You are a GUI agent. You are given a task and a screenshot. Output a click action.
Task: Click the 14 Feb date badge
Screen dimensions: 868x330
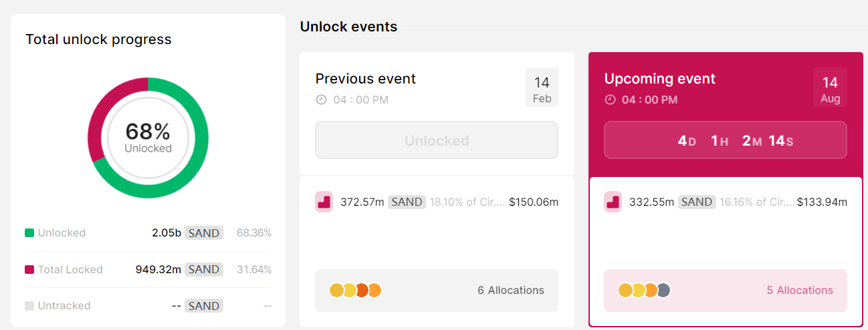point(542,88)
